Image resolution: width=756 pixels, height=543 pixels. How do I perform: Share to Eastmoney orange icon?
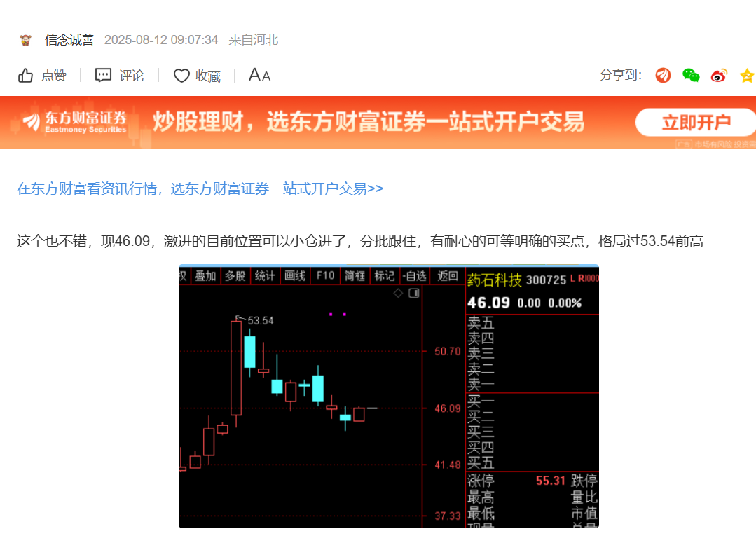[x=663, y=75]
